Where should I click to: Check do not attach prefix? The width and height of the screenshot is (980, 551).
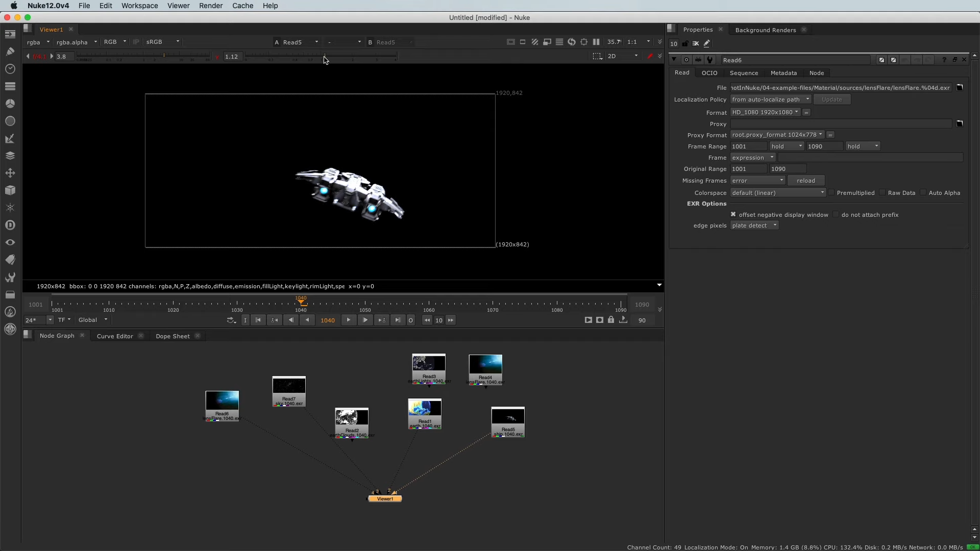[x=836, y=214]
